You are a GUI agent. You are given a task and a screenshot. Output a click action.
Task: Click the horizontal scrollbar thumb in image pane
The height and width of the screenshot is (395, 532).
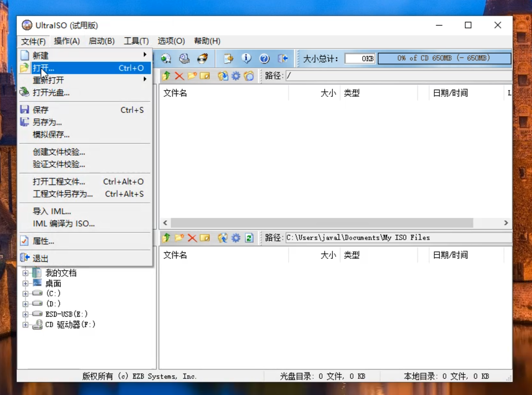click(322, 223)
